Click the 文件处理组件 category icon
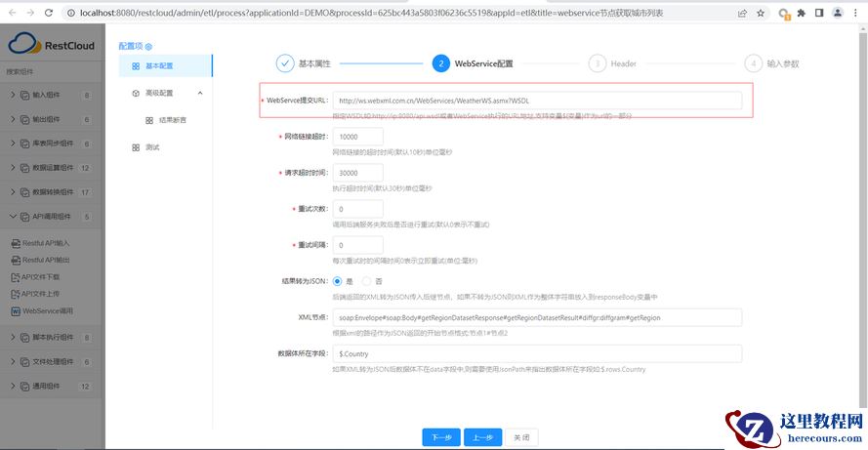 pos(25,362)
